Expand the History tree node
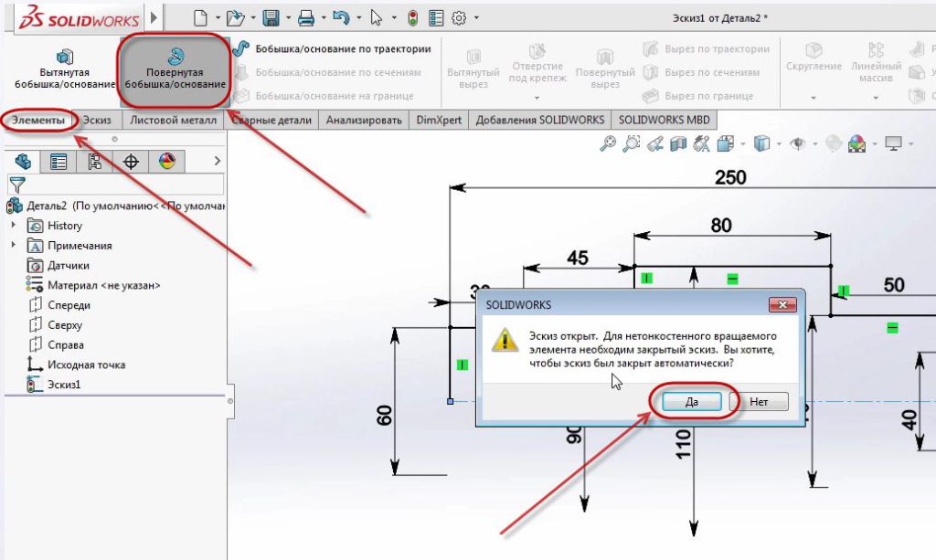The height and width of the screenshot is (560, 936). (14, 226)
